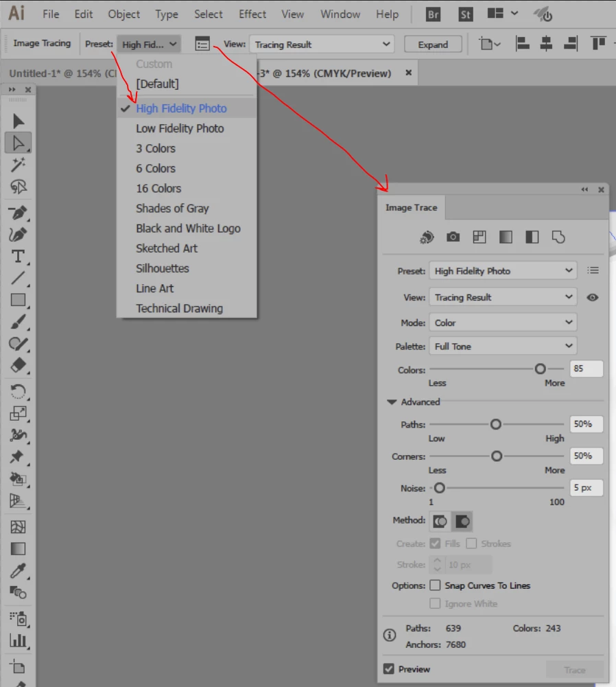
Task: Click the Colors slider handle
Action: click(541, 369)
